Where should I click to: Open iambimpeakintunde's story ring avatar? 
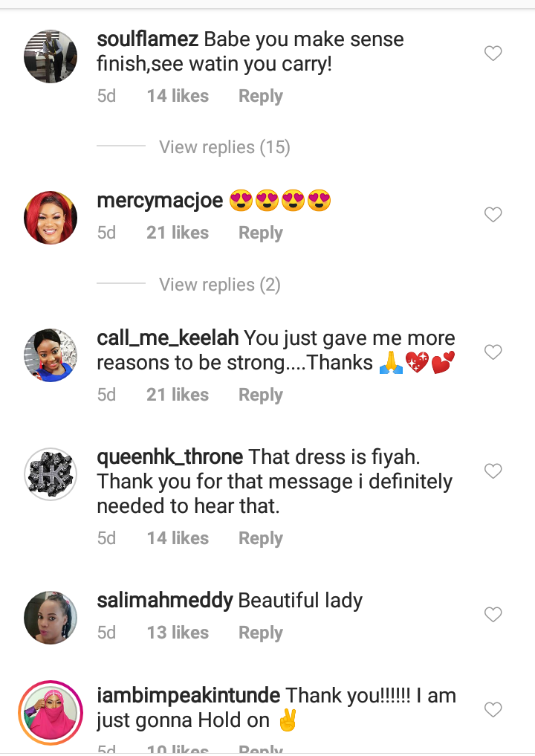(x=51, y=712)
